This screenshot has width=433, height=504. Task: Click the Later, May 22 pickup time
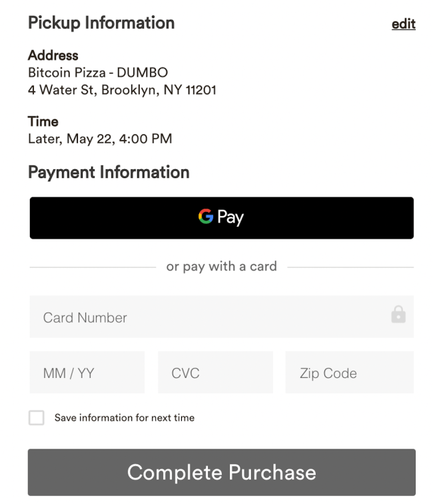tap(100, 139)
